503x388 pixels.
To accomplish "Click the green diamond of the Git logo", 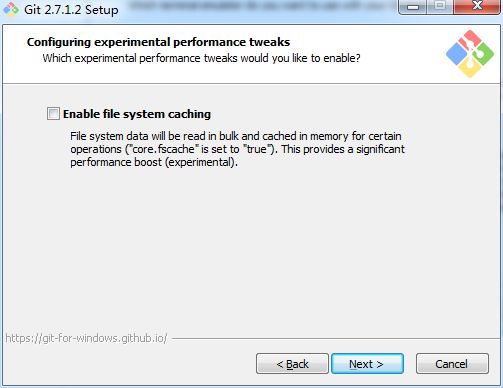I will [x=483, y=54].
